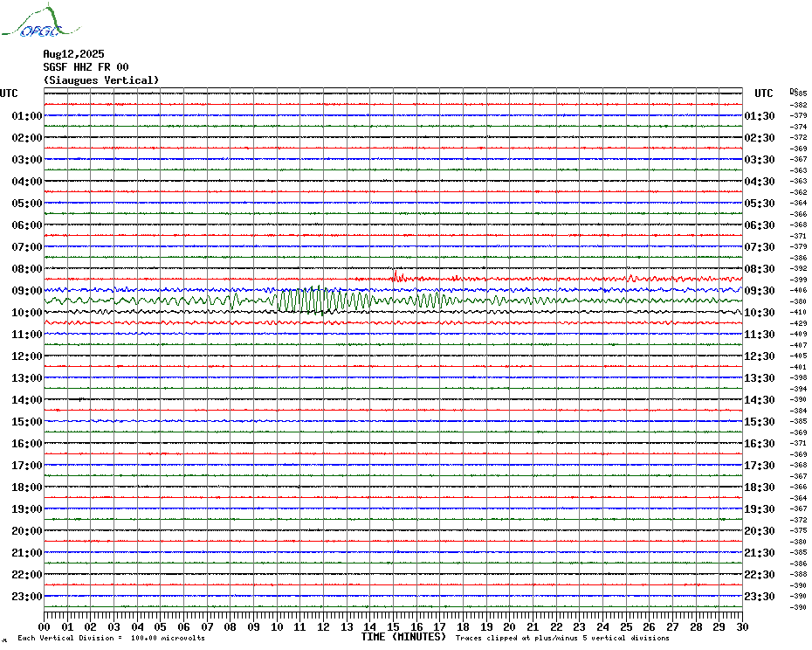Click the 20:00 hour label
Viewport: 812px width, 650px height.
27,531
